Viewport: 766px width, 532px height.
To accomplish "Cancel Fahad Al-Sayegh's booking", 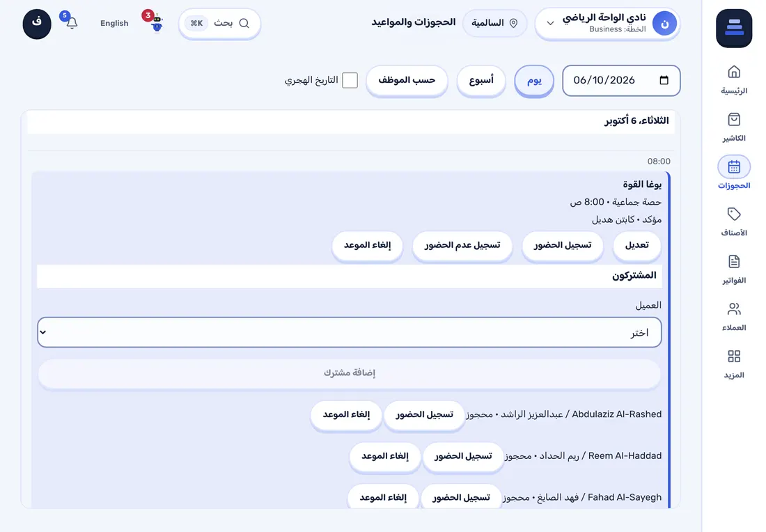I will coord(383,497).
